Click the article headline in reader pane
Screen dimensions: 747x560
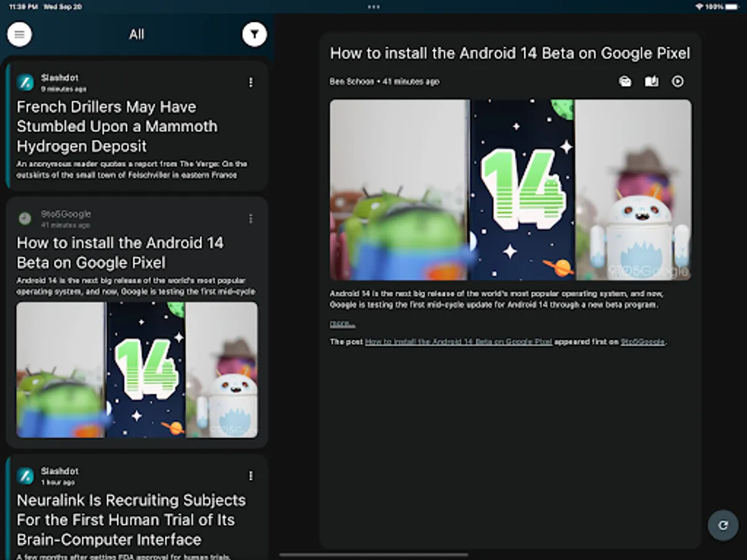(x=510, y=53)
